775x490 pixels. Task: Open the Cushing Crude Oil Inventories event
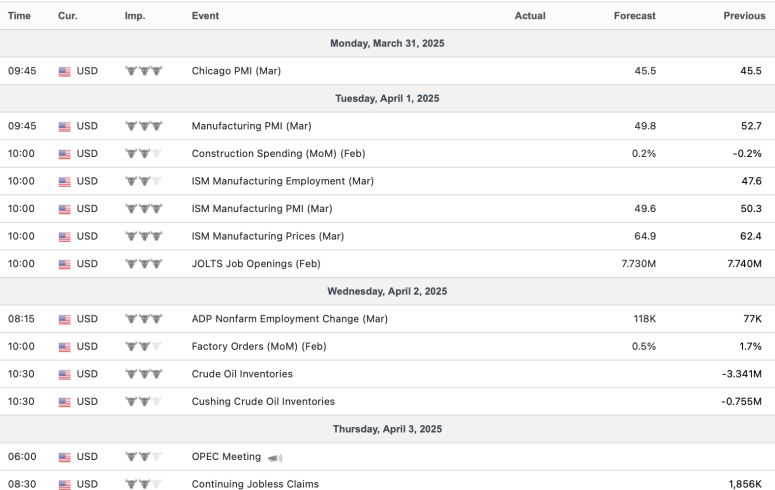[x=263, y=401]
